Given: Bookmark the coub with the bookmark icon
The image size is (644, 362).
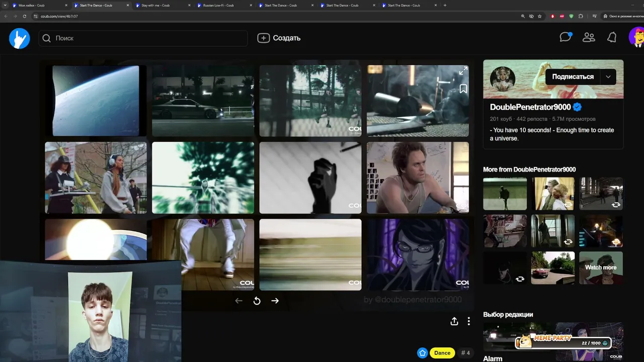Looking at the screenshot, I should (463, 89).
